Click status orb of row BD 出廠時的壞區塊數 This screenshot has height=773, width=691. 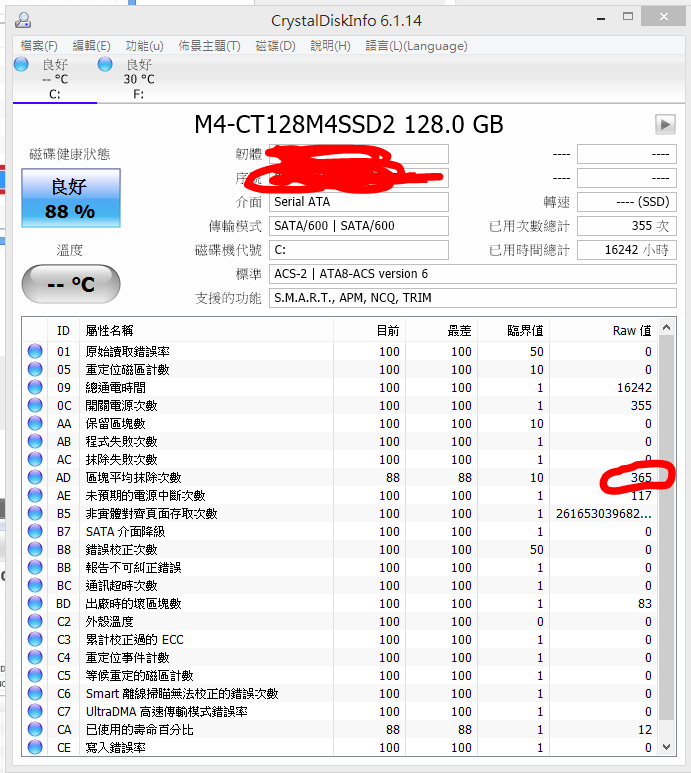pos(35,603)
